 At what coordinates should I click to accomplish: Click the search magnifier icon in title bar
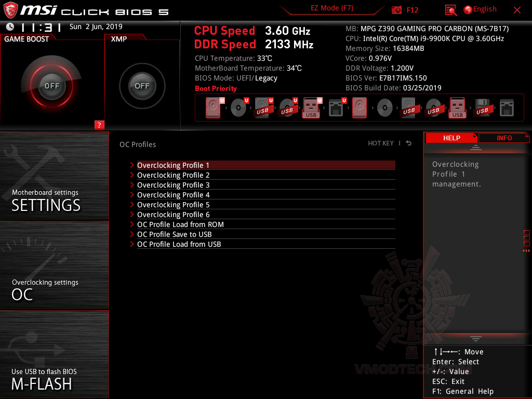[450, 9]
